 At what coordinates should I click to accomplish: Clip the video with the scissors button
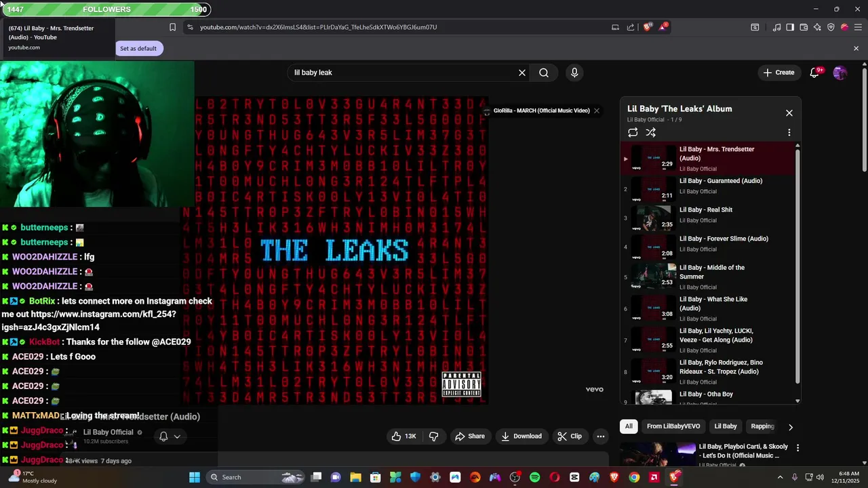click(x=570, y=436)
